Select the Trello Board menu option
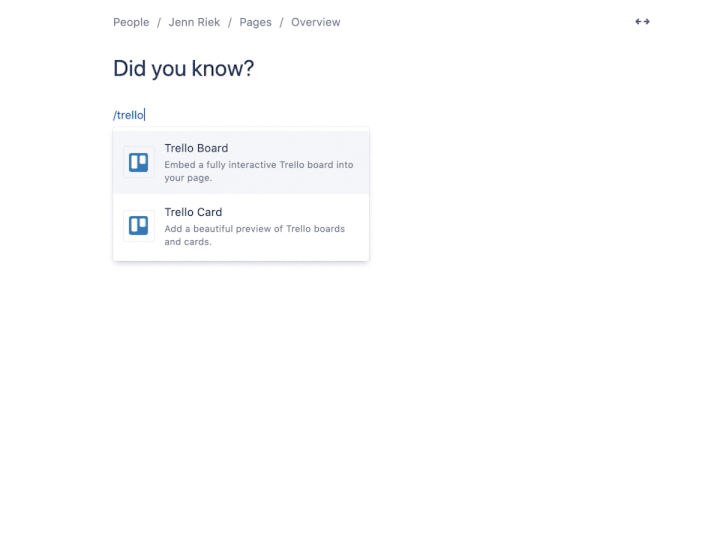720x549 pixels. (x=241, y=162)
